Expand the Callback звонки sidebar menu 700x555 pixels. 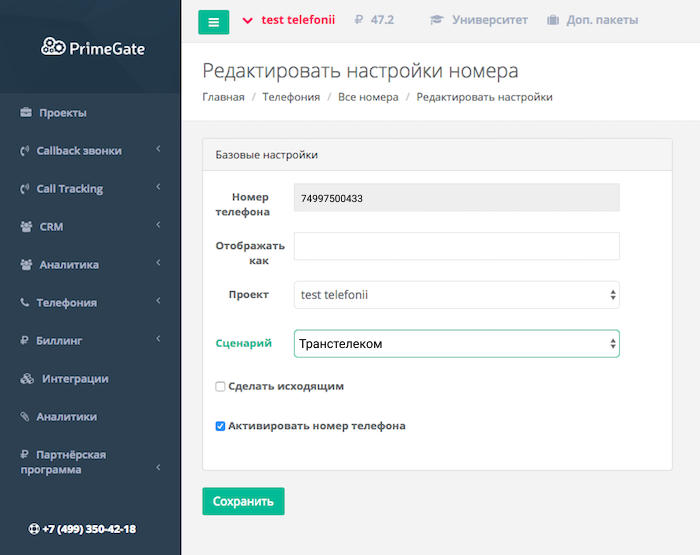pyautogui.click(x=90, y=151)
